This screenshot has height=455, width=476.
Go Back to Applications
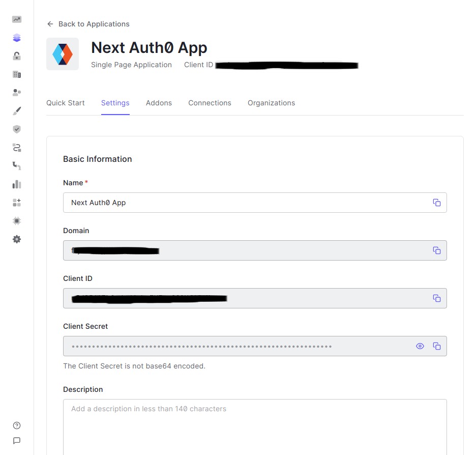click(88, 24)
